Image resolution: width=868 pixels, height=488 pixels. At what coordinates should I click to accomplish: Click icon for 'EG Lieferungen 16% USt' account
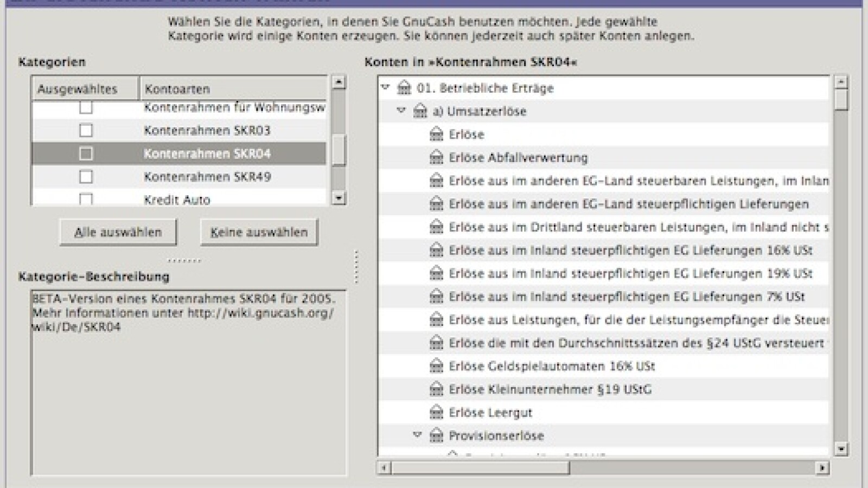coord(436,250)
